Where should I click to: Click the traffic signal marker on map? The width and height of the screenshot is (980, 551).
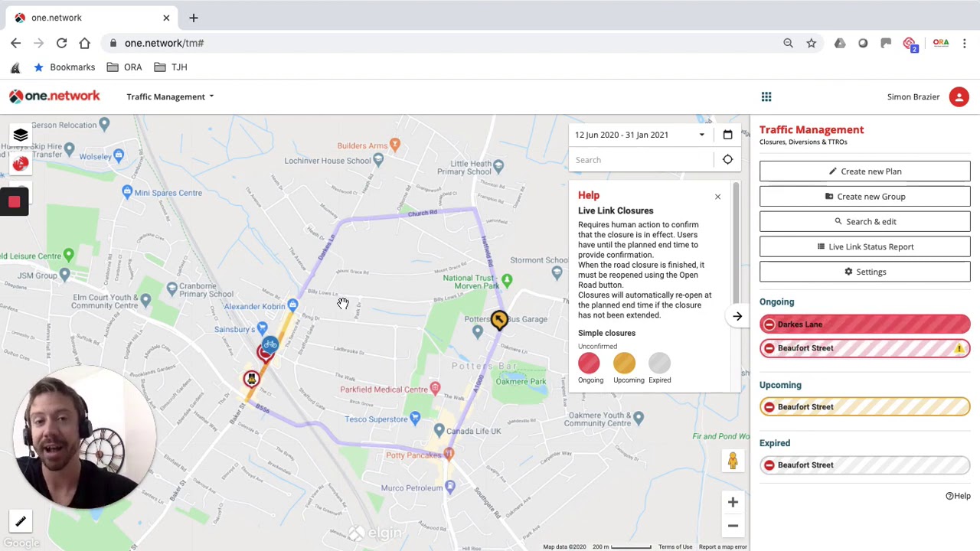251,379
